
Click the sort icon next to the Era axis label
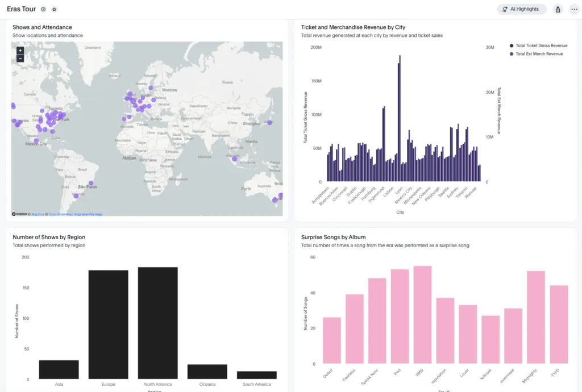click(x=448, y=391)
